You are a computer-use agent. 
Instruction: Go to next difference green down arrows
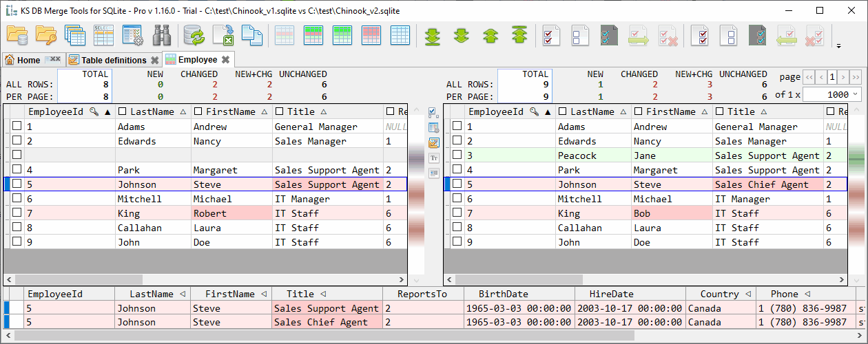click(462, 35)
